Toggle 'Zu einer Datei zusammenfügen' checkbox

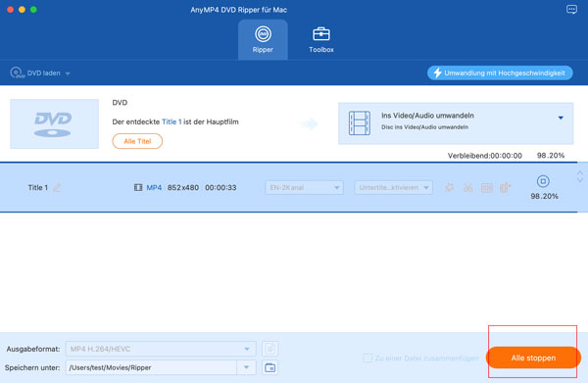(367, 359)
